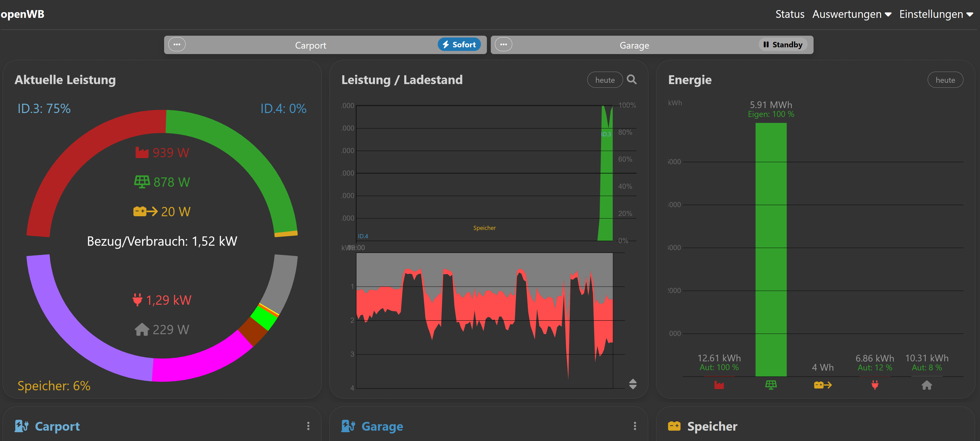Screen dimensions: 980x441
Task: Click the yellow Speicher battery icon
Action: click(x=674, y=426)
